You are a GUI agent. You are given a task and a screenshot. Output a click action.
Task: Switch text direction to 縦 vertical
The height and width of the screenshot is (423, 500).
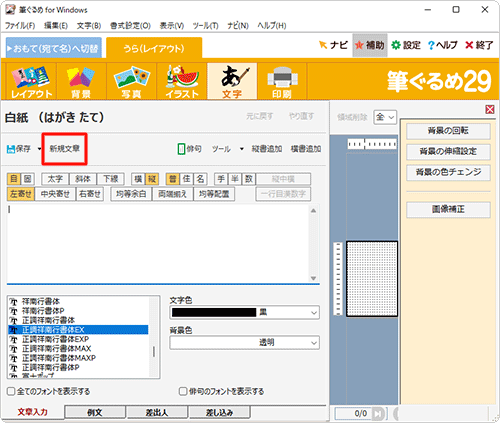152,179
